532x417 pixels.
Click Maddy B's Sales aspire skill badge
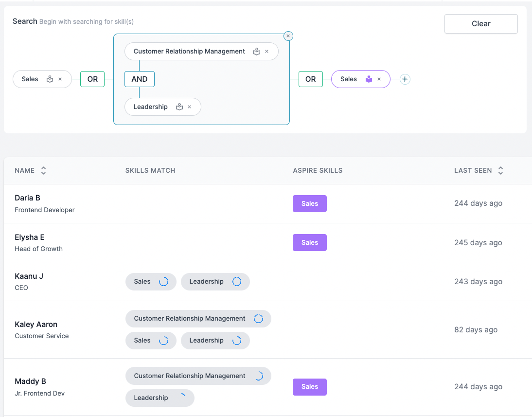point(310,387)
